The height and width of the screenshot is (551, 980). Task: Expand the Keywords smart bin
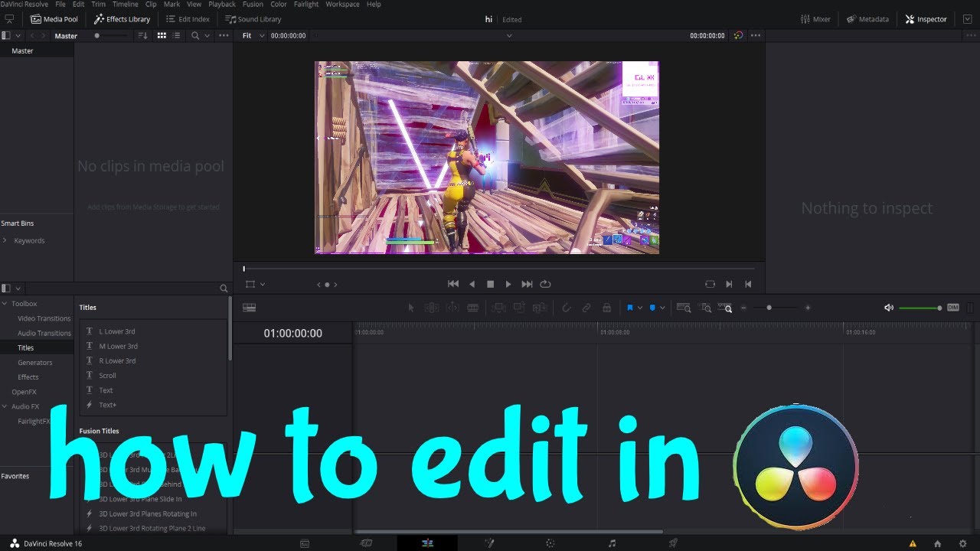tap(5, 240)
